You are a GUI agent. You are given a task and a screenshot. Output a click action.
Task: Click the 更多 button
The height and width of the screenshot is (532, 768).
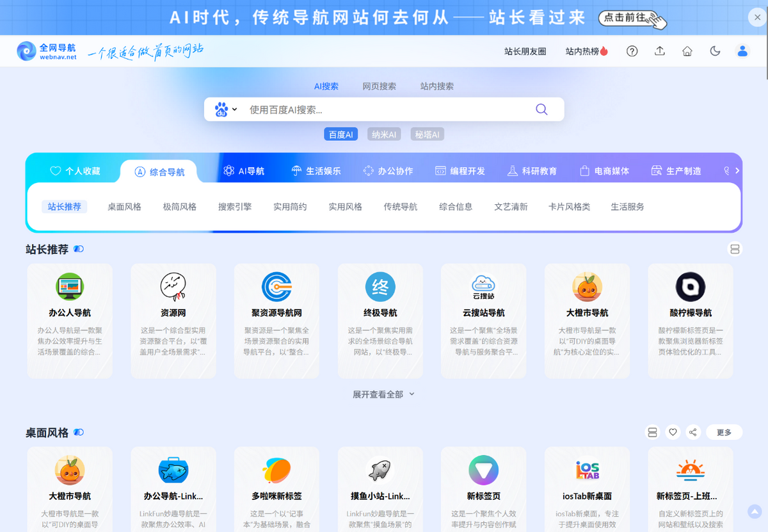pos(724,432)
